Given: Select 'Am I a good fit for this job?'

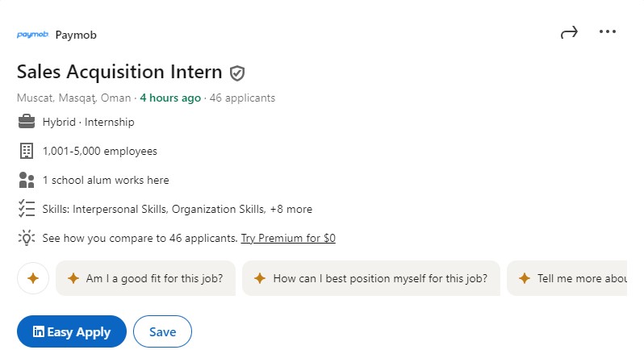Looking at the screenshot, I should point(146,278).
